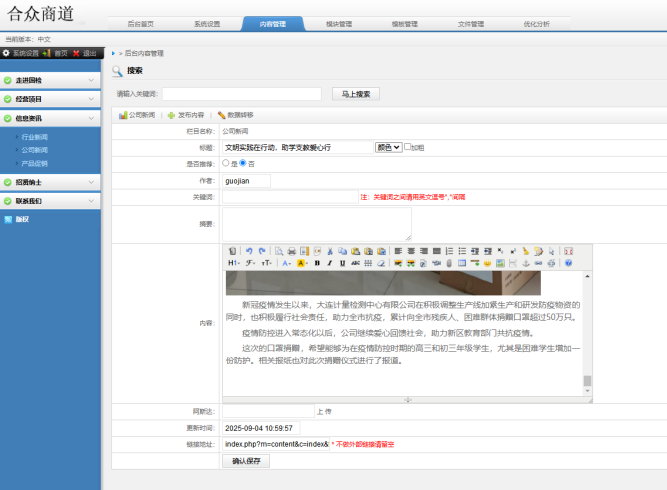Click the 确认保存 button

pos(245,461)
